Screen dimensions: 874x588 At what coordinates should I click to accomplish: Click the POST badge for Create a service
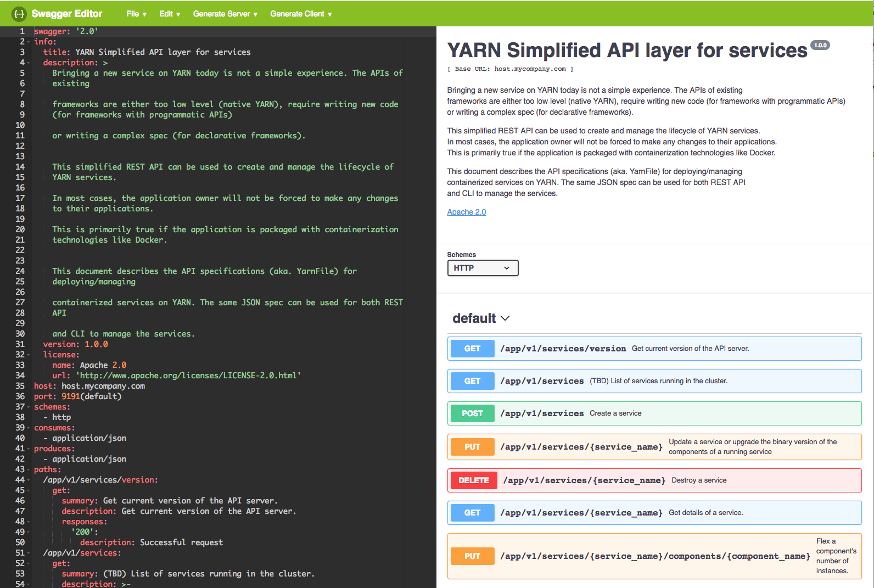click(x=472, y=413)
